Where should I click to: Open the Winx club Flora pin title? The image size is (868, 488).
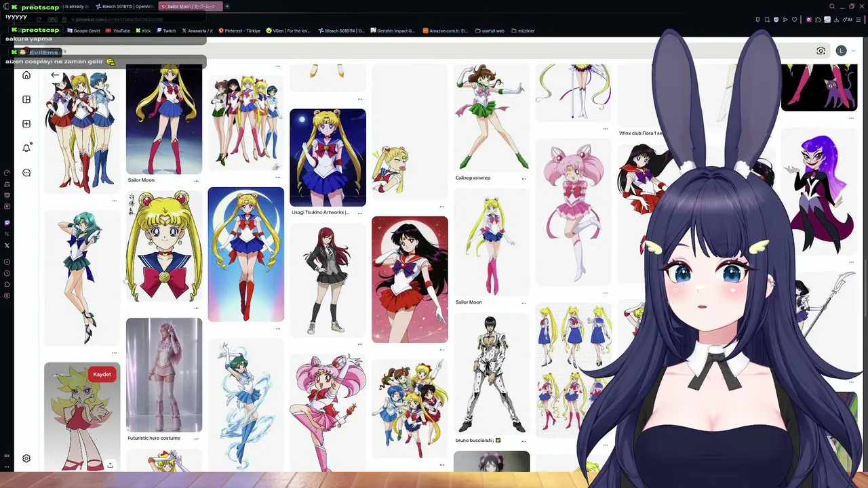click(641, 134)
